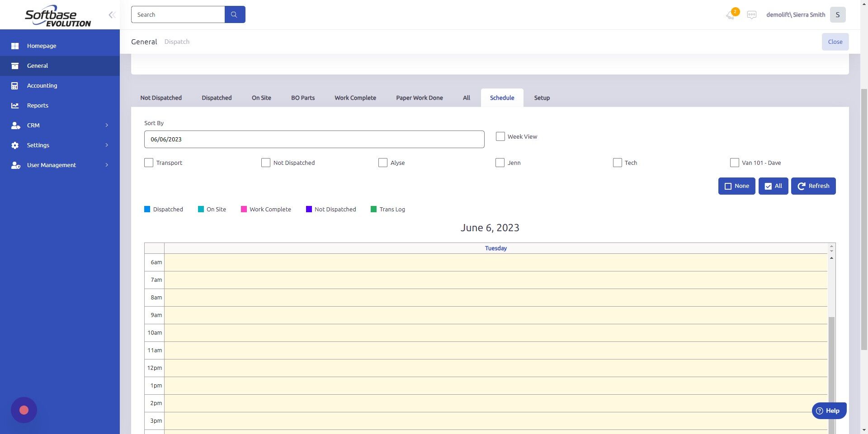
Task: Check the Transport checkbox
Action: (x=149, y=163)
